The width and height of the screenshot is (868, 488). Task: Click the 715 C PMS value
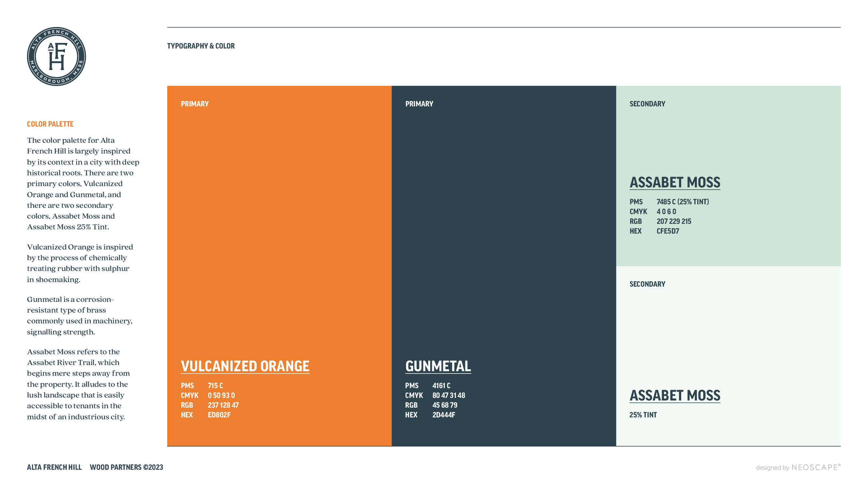(215, 386)
